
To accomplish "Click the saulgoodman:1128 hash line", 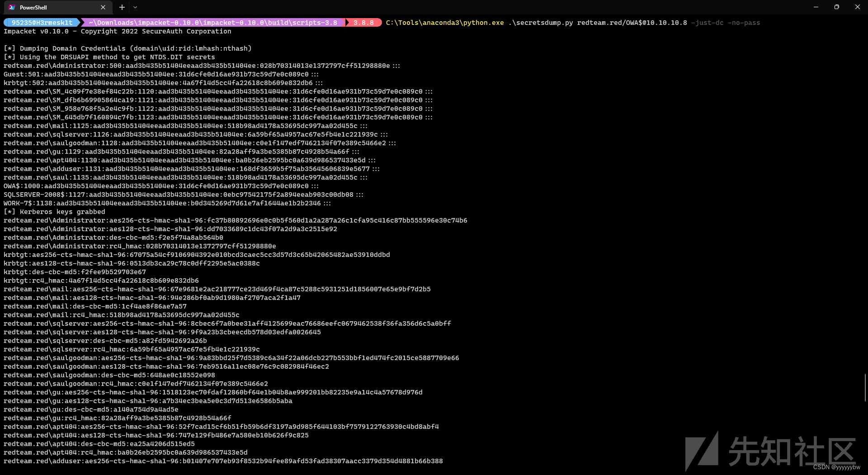I will click(x=200, y=143).
